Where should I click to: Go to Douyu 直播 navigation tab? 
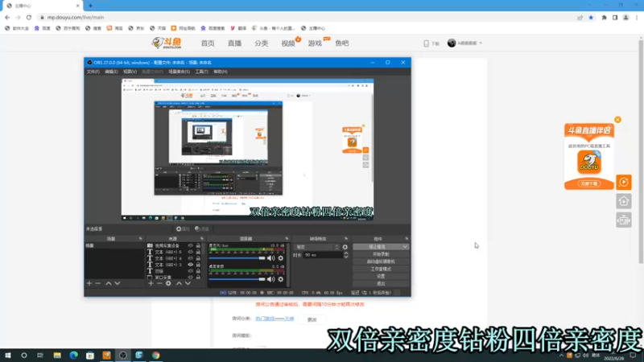pyautogui.click(x=234, y=43)
